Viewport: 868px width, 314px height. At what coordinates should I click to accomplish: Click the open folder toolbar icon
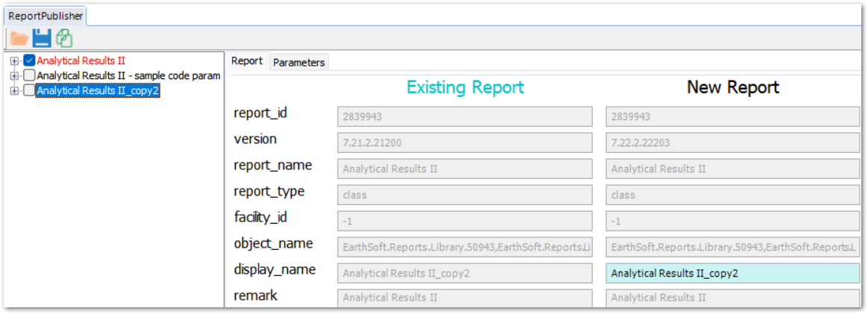pos(19,37)
